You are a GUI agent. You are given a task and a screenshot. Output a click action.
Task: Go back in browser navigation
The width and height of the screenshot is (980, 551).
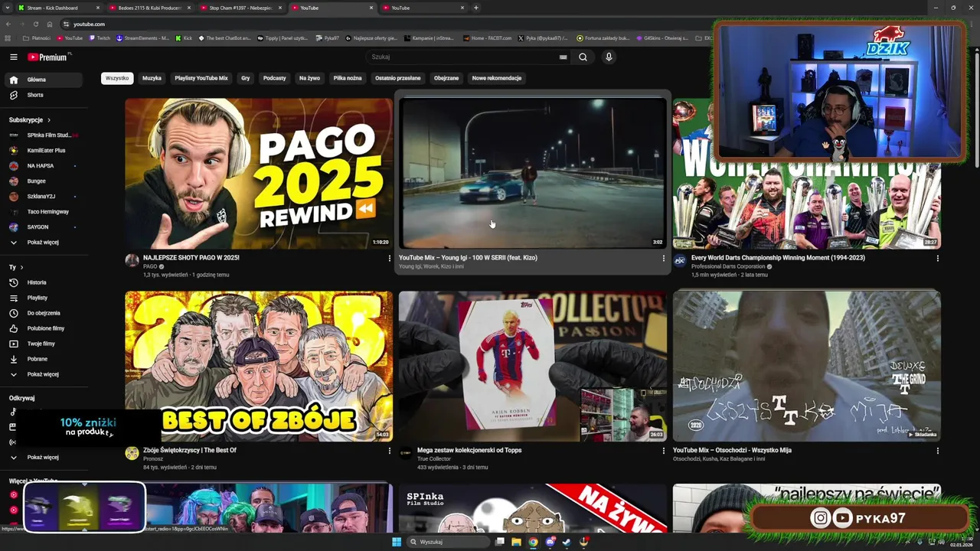8,24
